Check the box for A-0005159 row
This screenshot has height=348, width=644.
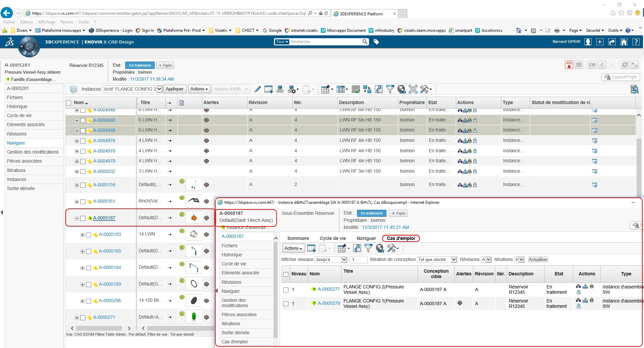coord(83,185)
